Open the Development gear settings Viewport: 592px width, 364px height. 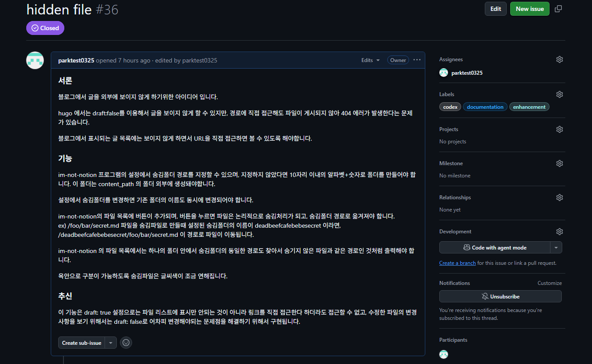559,232
